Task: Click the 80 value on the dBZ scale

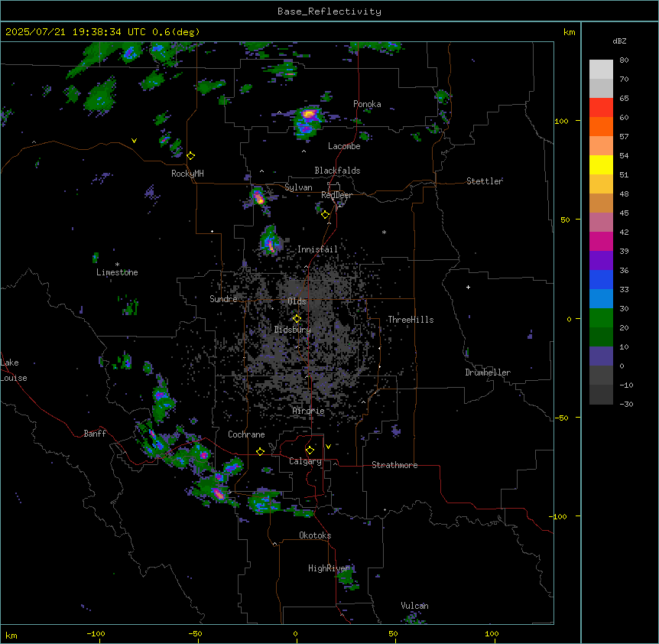Action: 624,60
